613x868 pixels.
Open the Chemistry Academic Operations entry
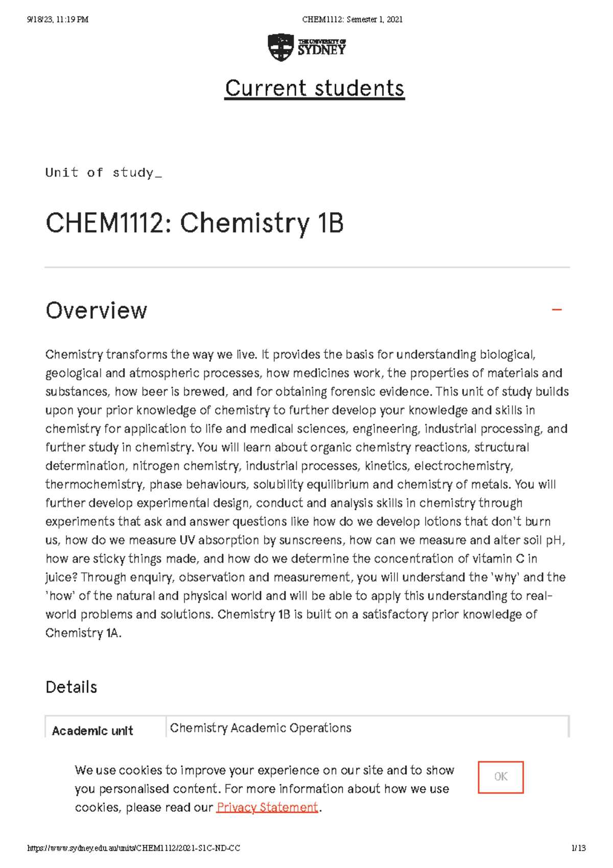coord(261,728)
